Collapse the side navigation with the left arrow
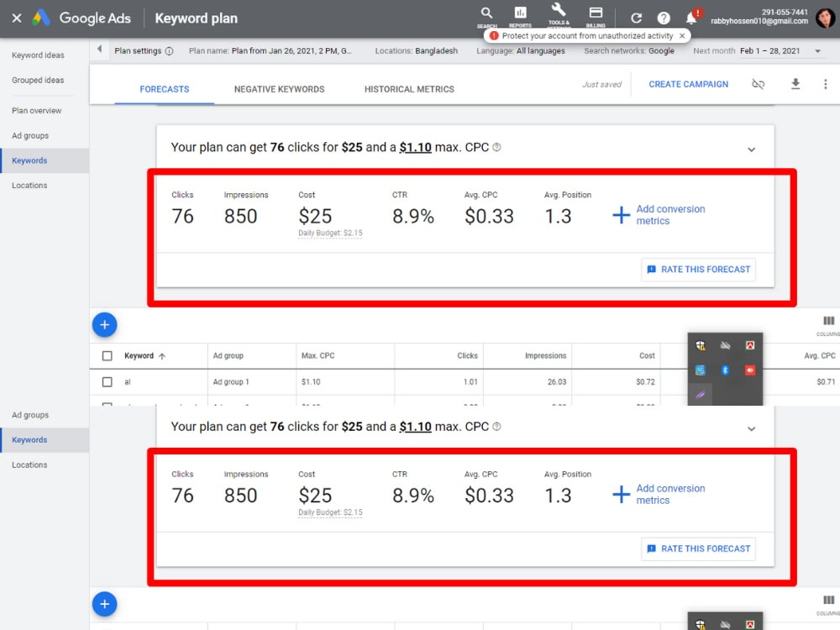840x630 pixels. 99,50
